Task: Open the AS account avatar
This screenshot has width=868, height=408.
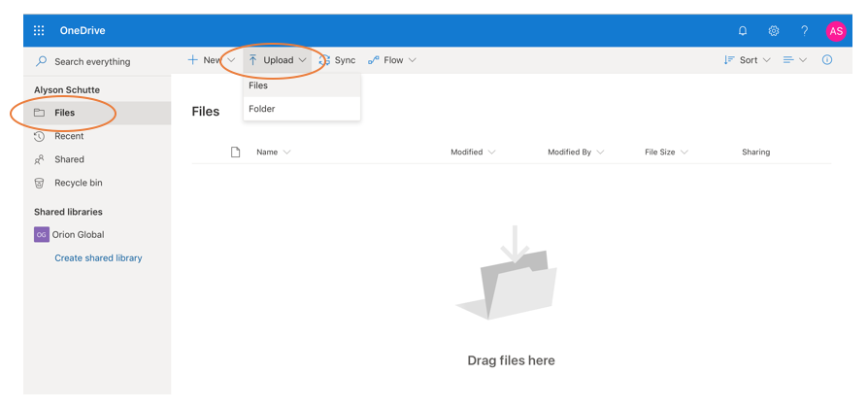Action: point(836,31)
